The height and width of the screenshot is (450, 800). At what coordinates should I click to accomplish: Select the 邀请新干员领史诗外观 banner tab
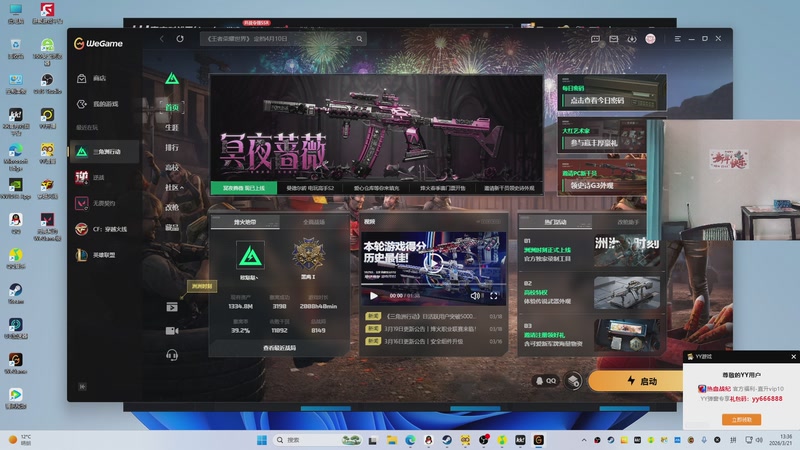509,188
